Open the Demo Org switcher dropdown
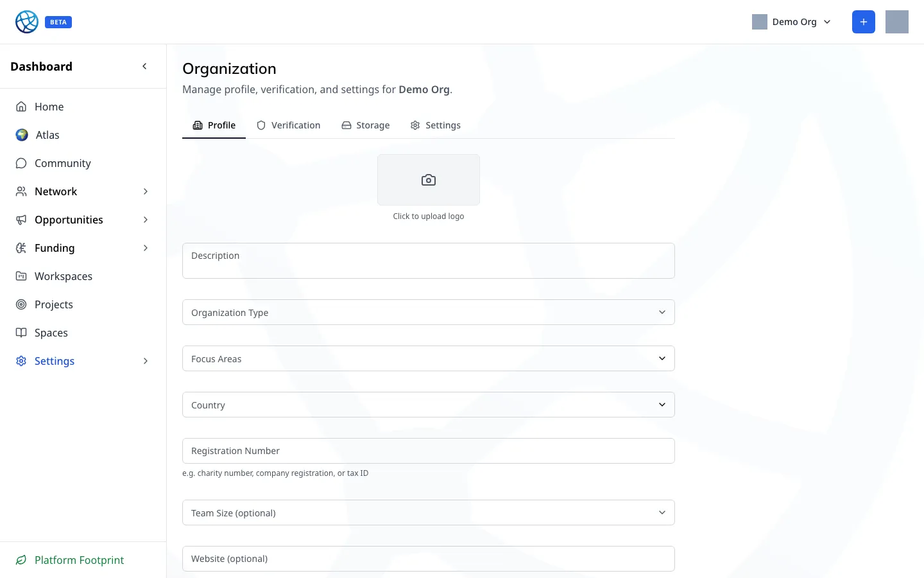This screenshot has width=924, height=578. [791, 22]
